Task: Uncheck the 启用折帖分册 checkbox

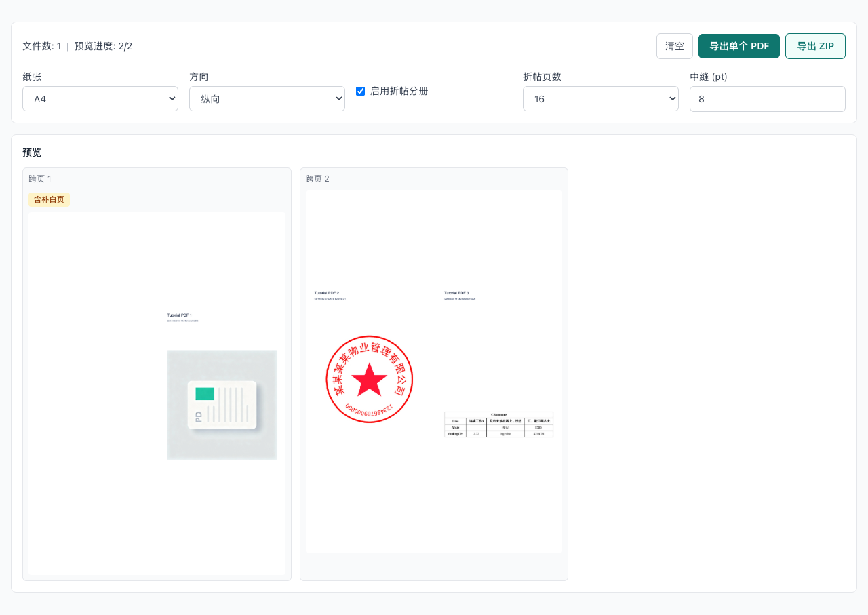Action: coord(361,91)
